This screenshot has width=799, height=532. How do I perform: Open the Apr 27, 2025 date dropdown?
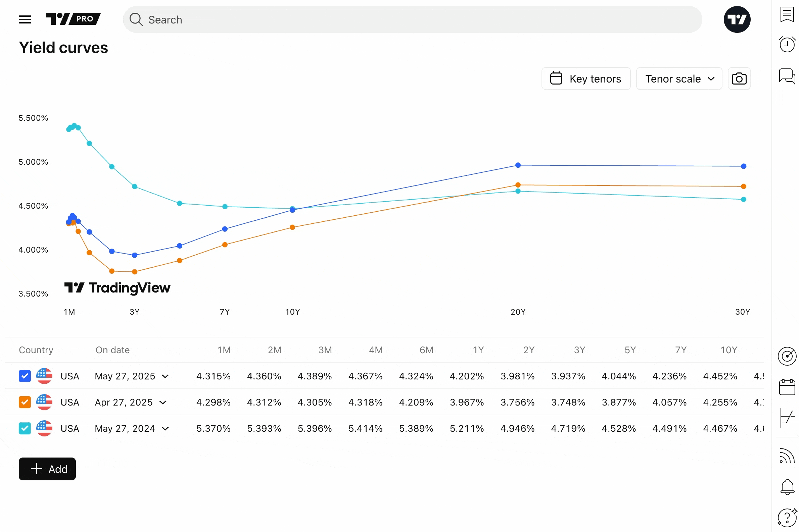(163, 403)
